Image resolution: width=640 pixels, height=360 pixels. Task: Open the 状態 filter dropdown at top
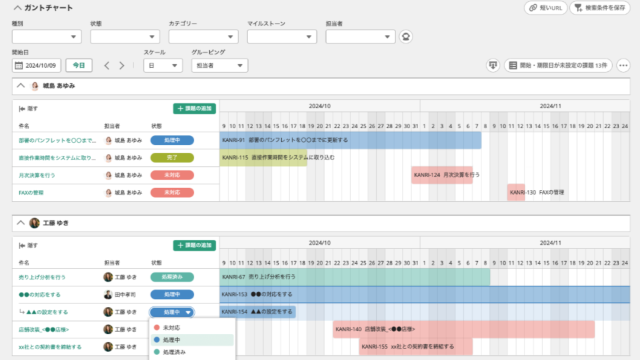click(x=125, y=37)
